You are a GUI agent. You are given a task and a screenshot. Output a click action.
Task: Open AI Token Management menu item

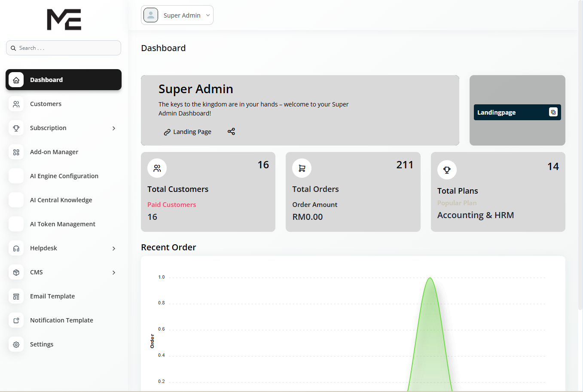click(x=64, y=224)
